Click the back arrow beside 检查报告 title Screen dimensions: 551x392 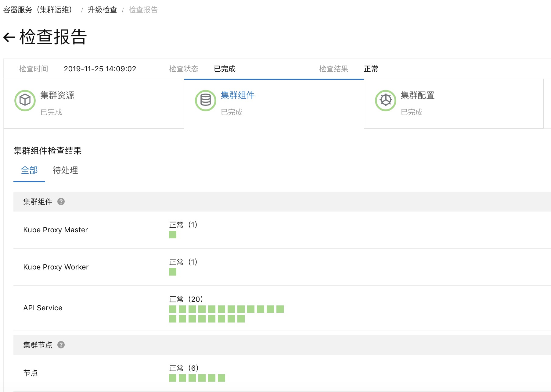coord(9,37)
